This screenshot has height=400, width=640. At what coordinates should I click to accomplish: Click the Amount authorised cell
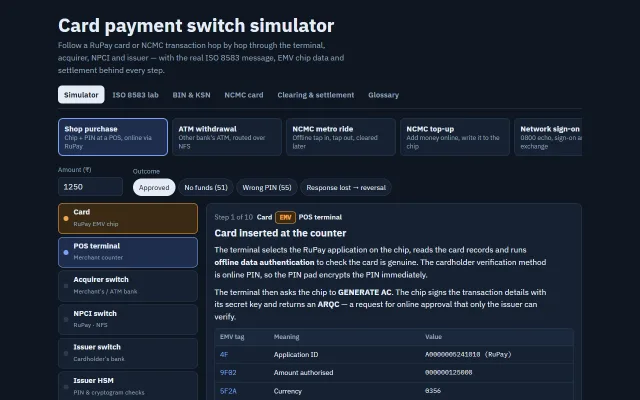coord(303,373)
